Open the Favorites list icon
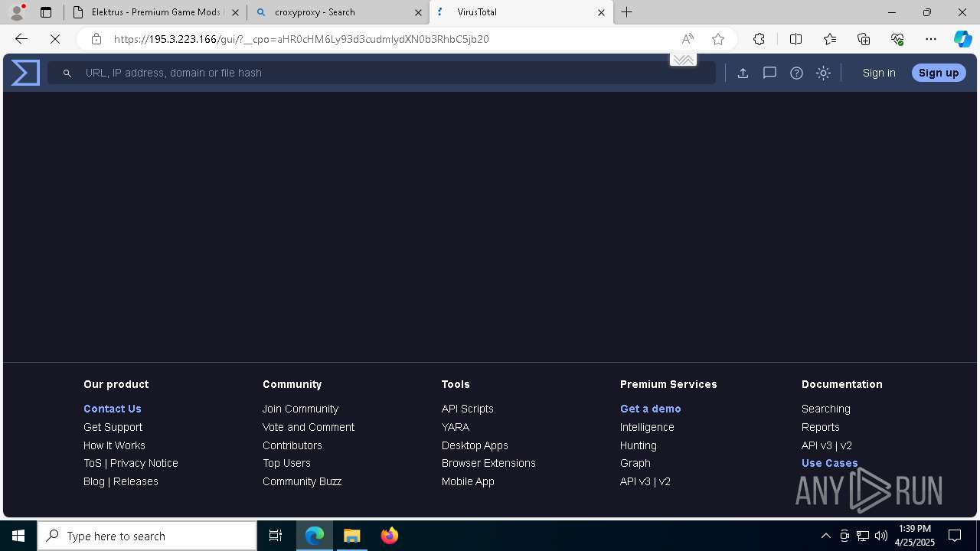Viewport: 980px width, 551px height. pyautogui.click(x=830, y=39)
